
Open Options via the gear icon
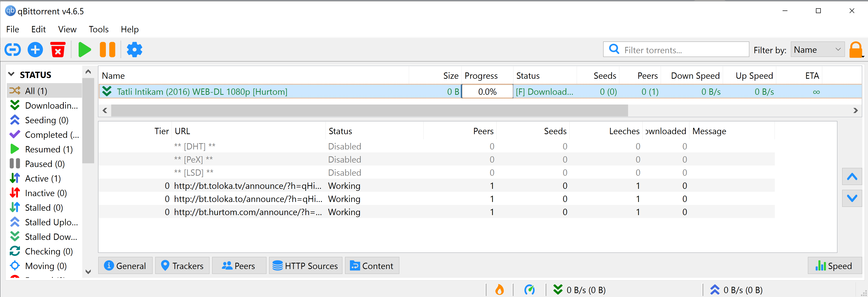click(134, 50)
